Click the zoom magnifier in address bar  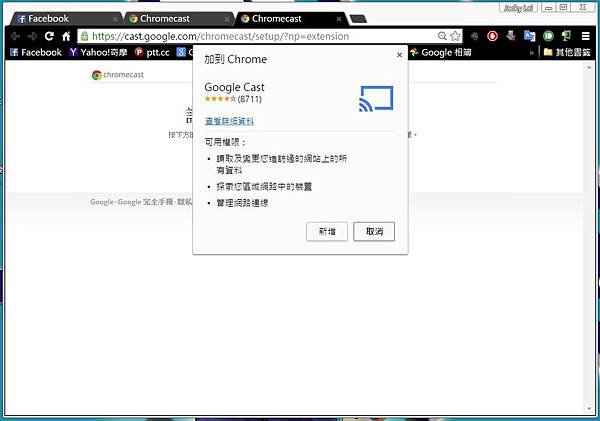(x=442, y=36)
